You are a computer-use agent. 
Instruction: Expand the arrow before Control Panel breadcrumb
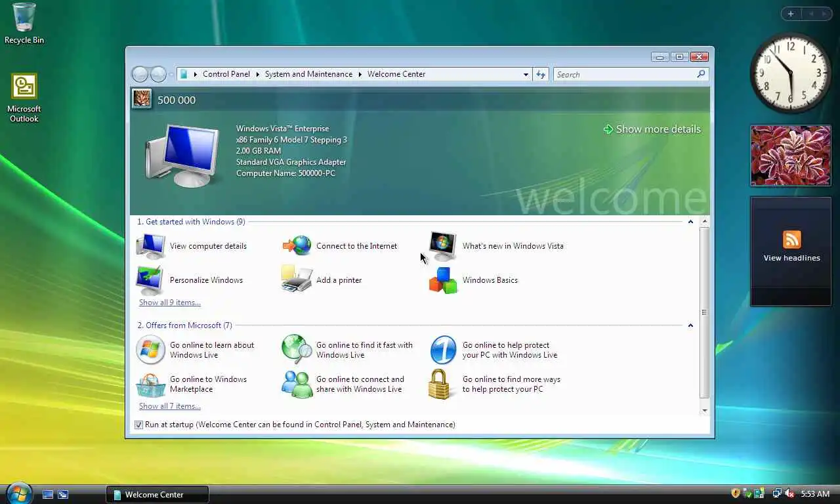196,74
